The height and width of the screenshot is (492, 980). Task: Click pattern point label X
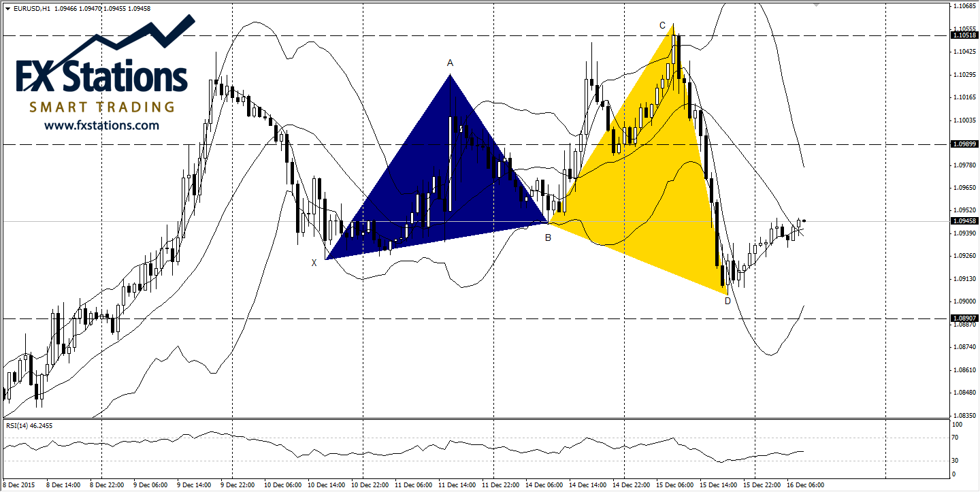click(314, 263)
